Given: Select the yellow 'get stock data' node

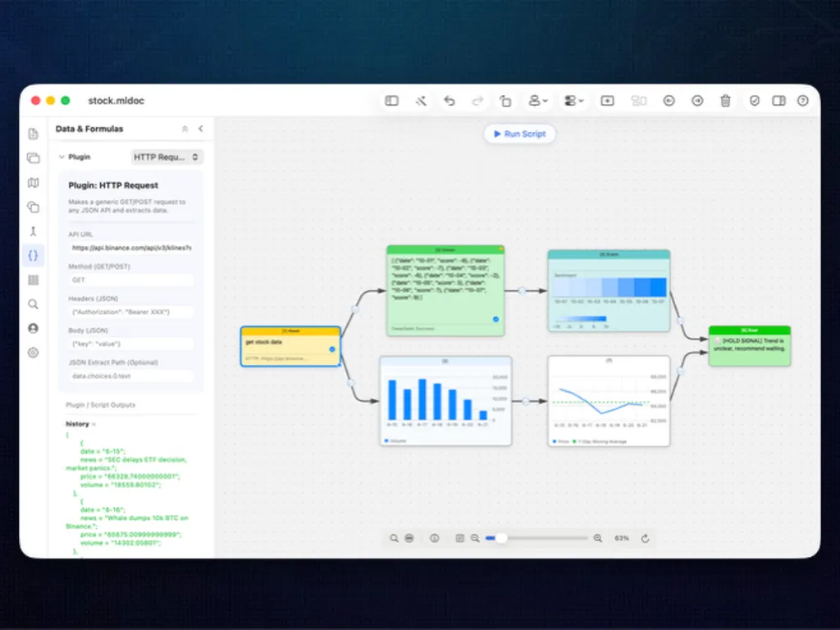Looking at the screenshot, I should click(290, 347).
